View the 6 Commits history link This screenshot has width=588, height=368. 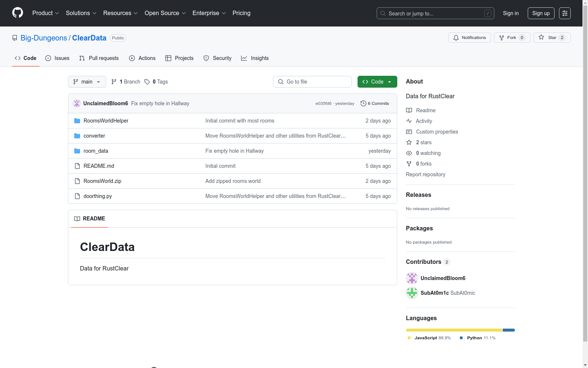(x=375, y=103)
